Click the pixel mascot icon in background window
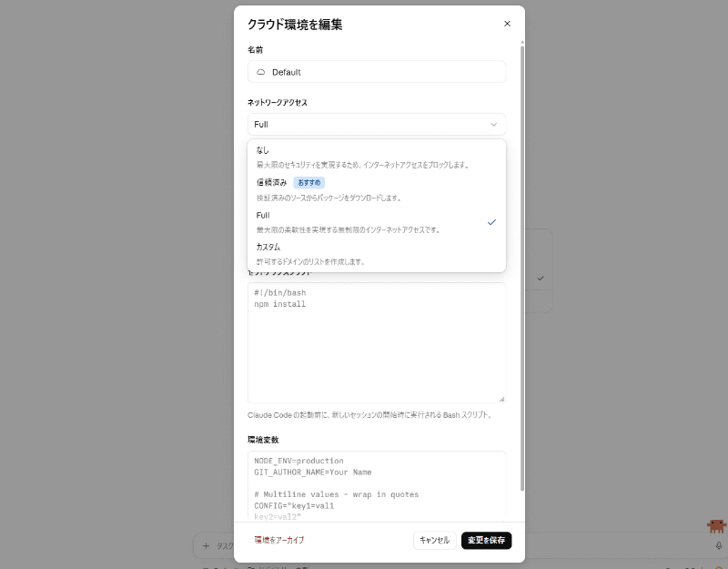 pyautogui.click(x=716, y=526)
